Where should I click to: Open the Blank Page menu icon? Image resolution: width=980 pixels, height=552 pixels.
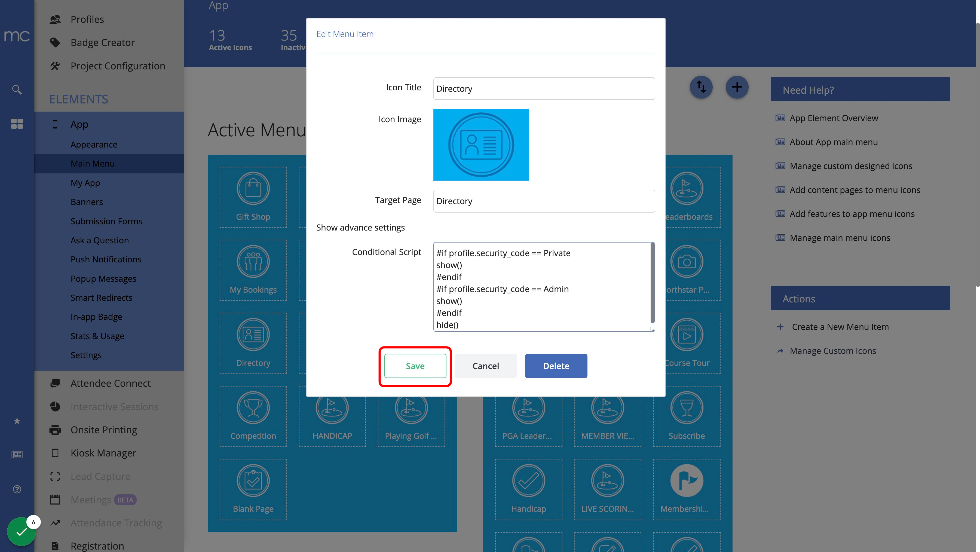click(253, 489)
